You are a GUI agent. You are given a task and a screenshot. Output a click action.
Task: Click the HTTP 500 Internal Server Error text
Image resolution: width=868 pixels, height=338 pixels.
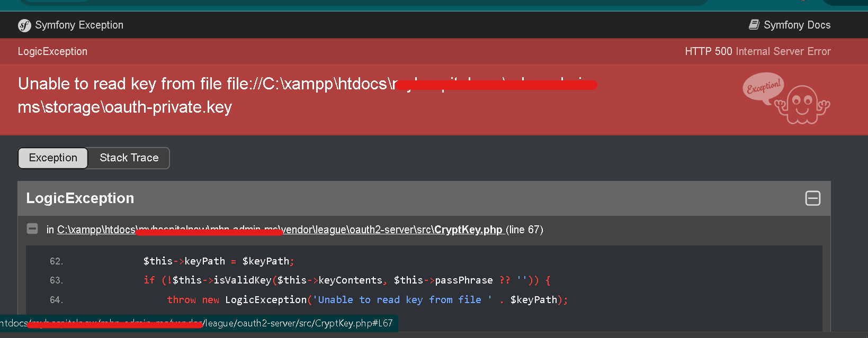(758, 51)
